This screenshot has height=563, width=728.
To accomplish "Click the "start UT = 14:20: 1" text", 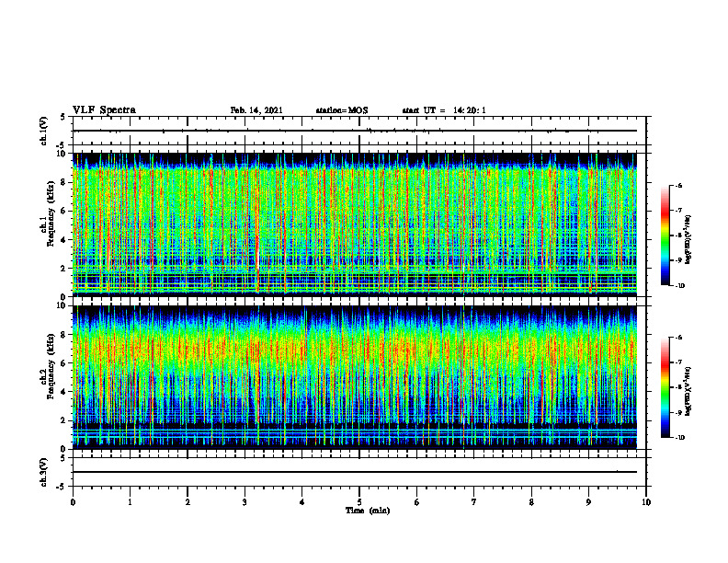I will 444,110.
